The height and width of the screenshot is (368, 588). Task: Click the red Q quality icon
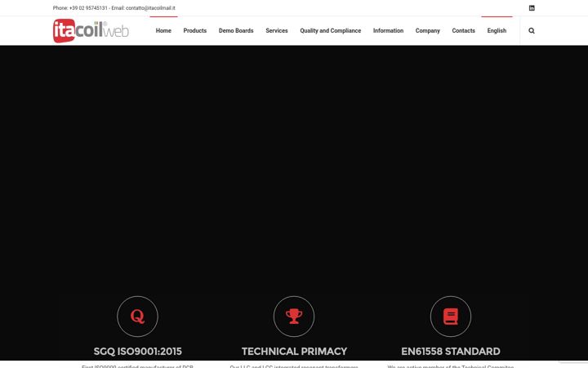click(x=137, y=316)
